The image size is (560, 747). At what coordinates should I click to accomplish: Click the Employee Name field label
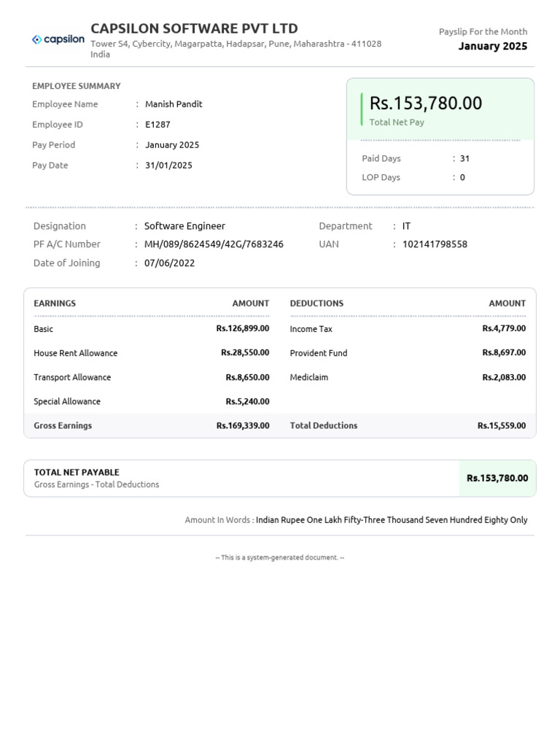point(65,104)
